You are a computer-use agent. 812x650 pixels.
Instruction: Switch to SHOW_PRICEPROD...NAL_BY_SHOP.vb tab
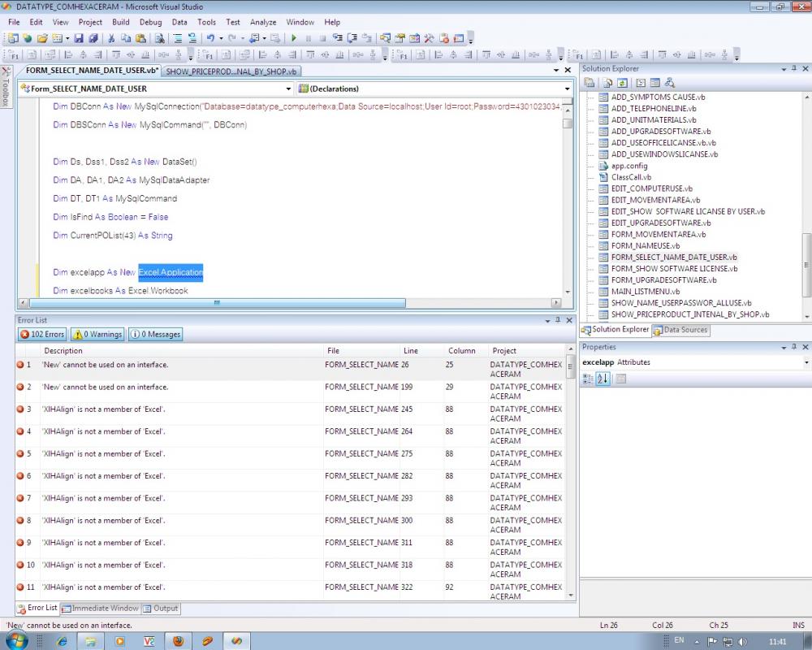pyautogui.click(x=231, y=71)
